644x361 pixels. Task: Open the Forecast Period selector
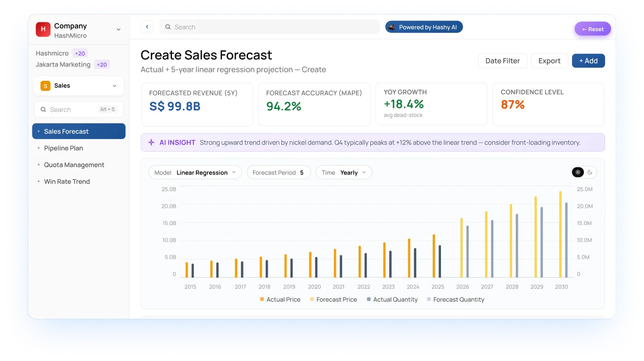(279, 173)
